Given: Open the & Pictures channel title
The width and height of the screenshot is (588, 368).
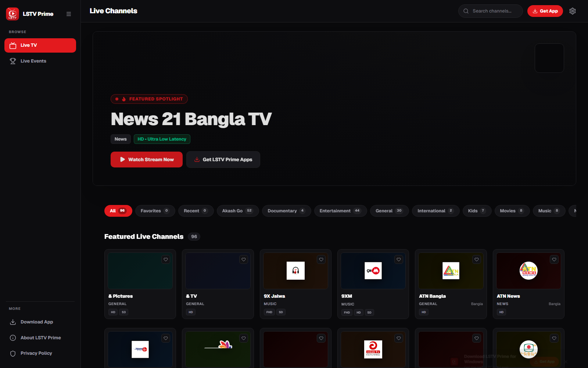Looking at the screenshot, I should pyautogui.click(x=121, y=296).
